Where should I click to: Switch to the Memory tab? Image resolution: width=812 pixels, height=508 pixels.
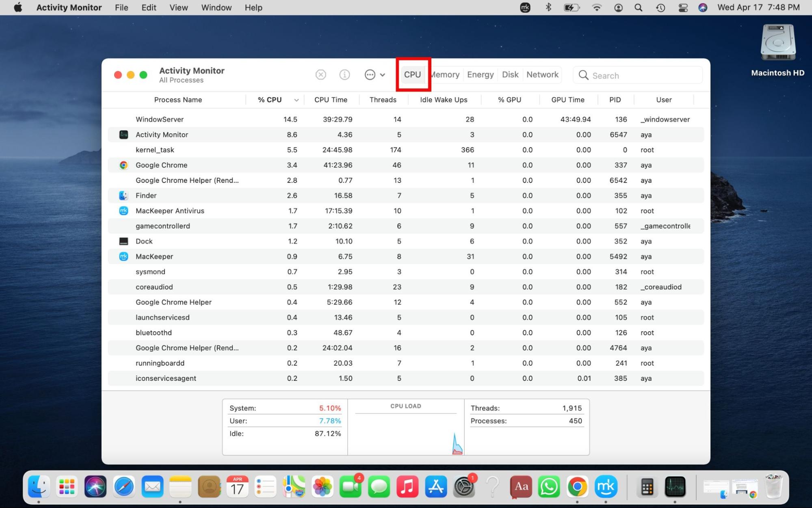click(x=445, y=74)
